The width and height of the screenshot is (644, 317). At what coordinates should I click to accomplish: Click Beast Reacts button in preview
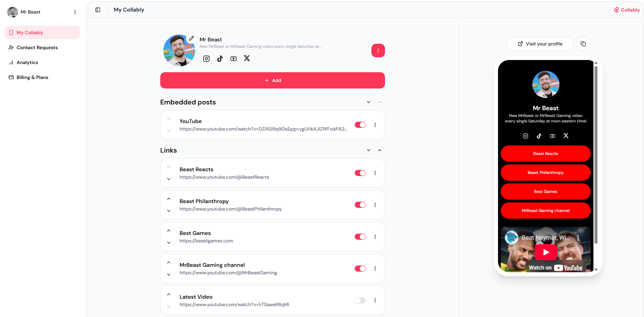pos(546,154)
